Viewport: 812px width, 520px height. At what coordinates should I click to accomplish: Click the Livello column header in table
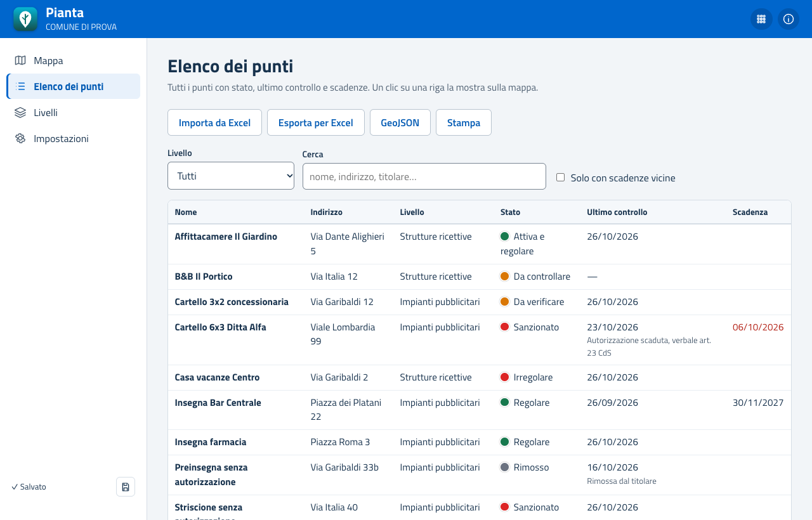click(x=412, y=212)
